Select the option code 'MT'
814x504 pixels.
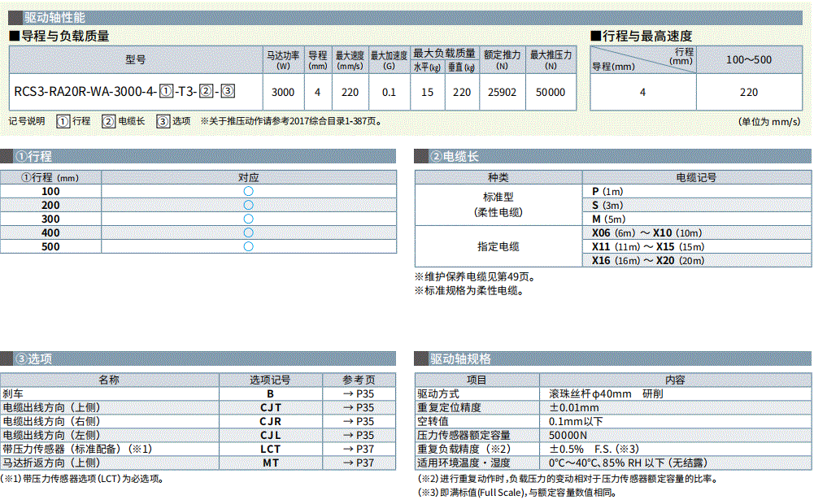tap(271, 463)
